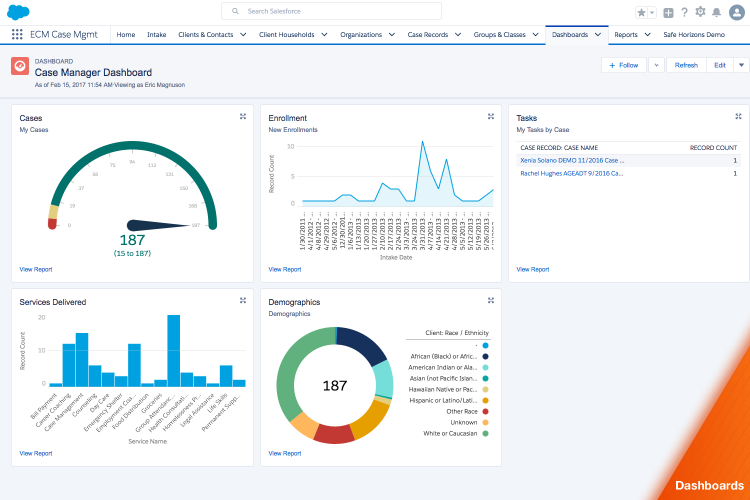This screenshot has height=500, width=750.
Task: Click the tallest bar in Services Delivered
Action: pyautogui.click(x=174, y=351)
